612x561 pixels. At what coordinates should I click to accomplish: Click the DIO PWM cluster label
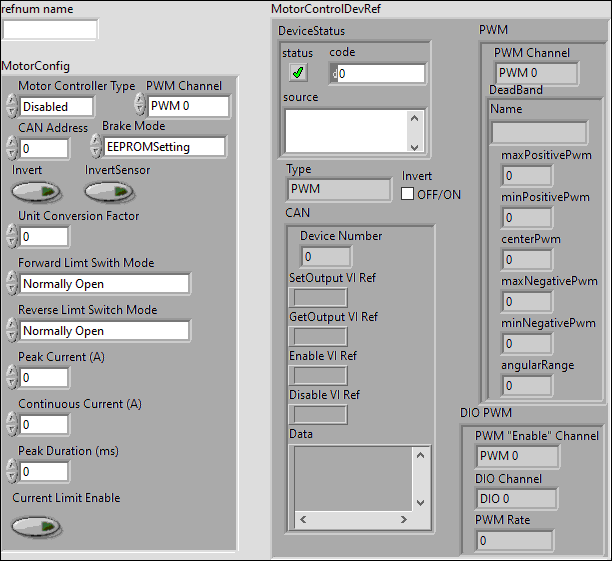[486, 413]
